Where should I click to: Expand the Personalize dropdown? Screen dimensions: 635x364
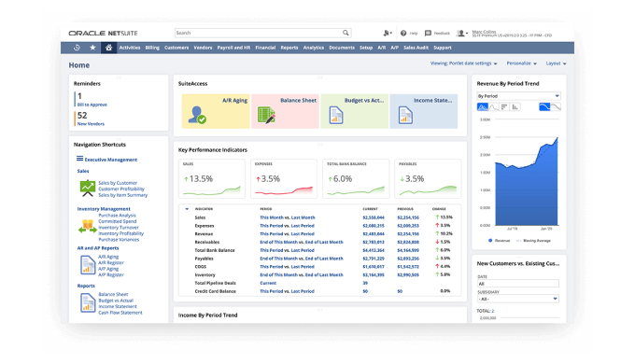(x=522, y=63)
